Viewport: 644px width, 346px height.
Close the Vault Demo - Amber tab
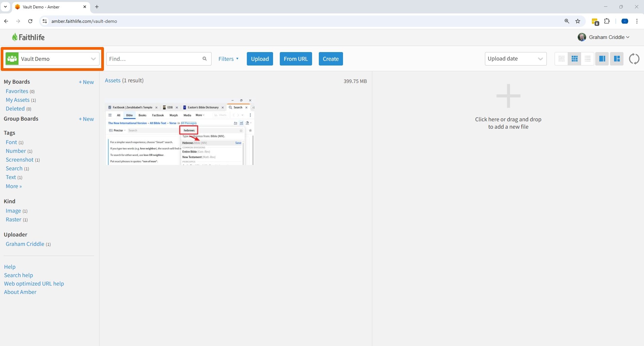pyautogui.click(x=85, y=7)
